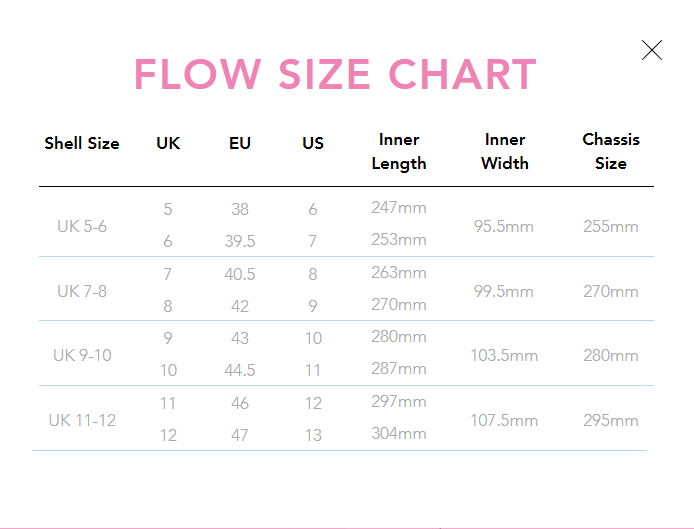694x529 pixels.
Task: Select the Inner Width column header
Action: click(505, 151)
